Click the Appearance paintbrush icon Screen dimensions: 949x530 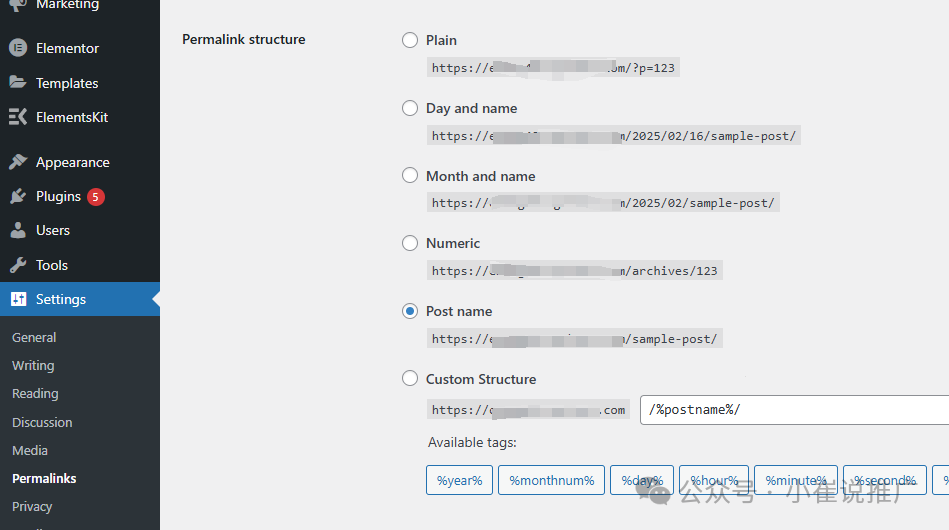click(x=18, y=162)
